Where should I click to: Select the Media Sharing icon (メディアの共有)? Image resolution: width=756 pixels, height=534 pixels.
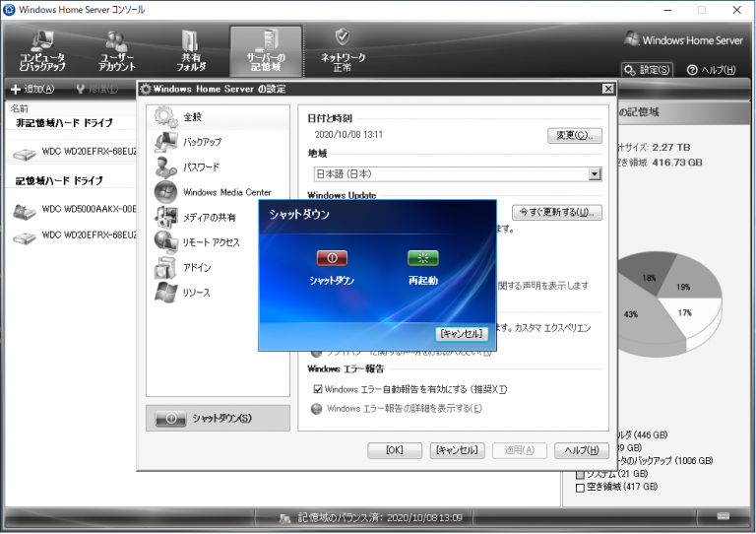[x=166, y=217]
